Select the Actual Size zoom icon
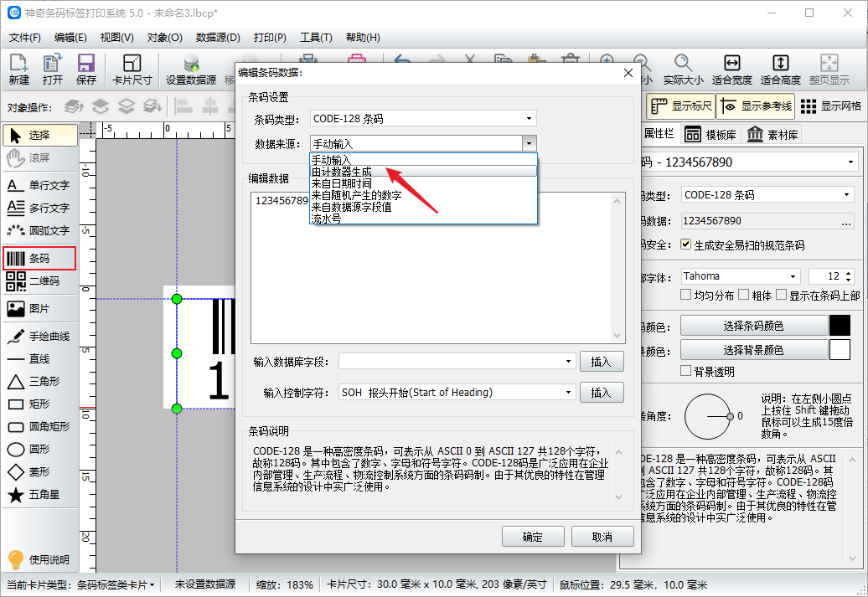This screenshot has width=868, height=597. pos(683,69)
